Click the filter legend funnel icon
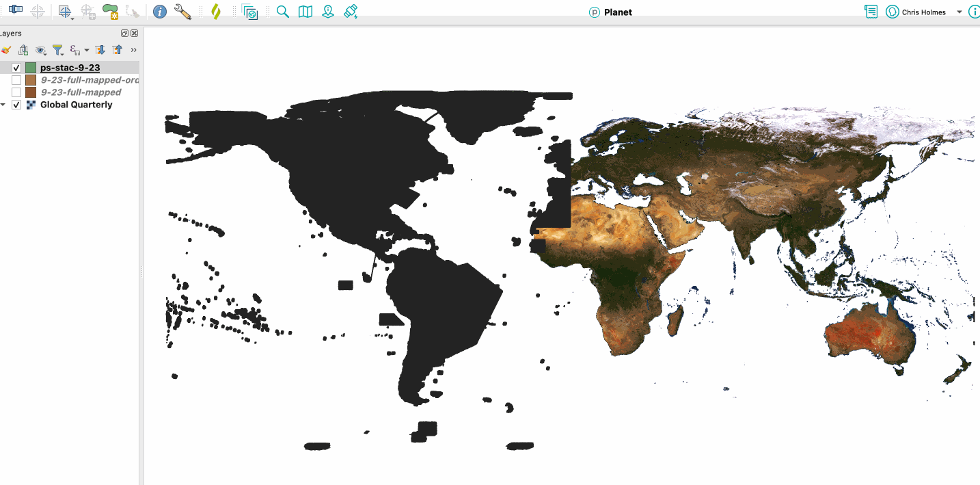Image resolution: width=980 pixels, height=485 pixels. (58, 50)
